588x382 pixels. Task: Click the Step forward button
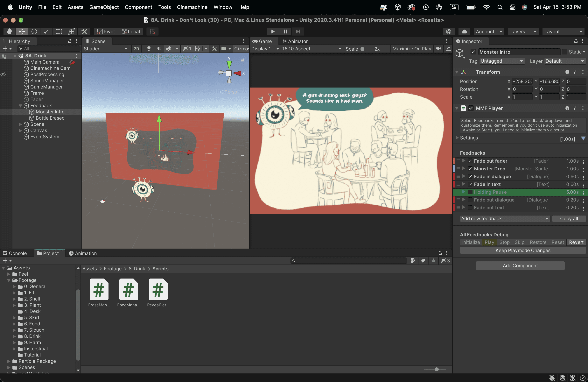[298, 31]
